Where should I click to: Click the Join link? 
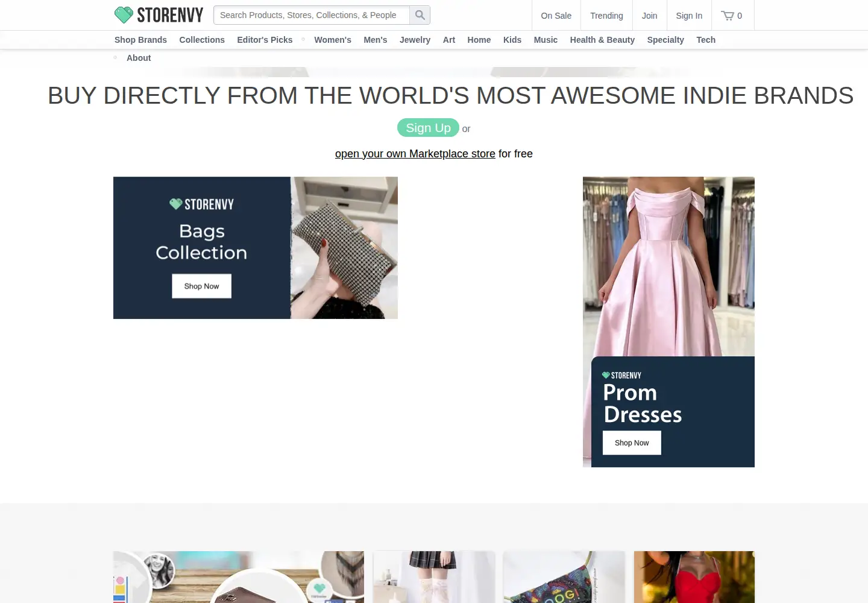coord(650,16)
